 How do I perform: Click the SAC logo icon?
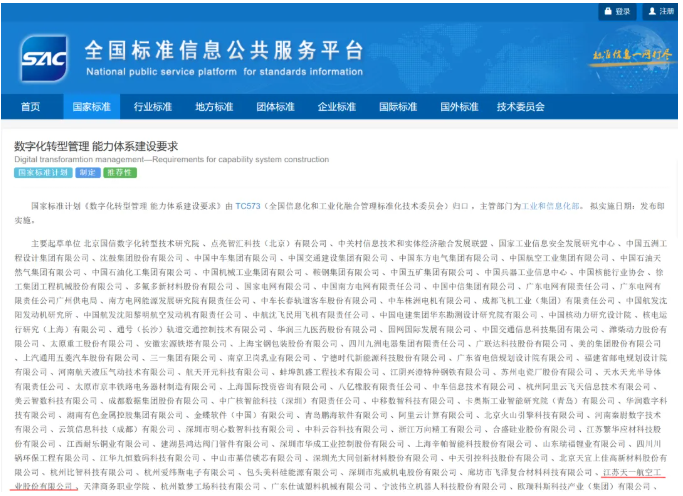click(x=44, y=58)
